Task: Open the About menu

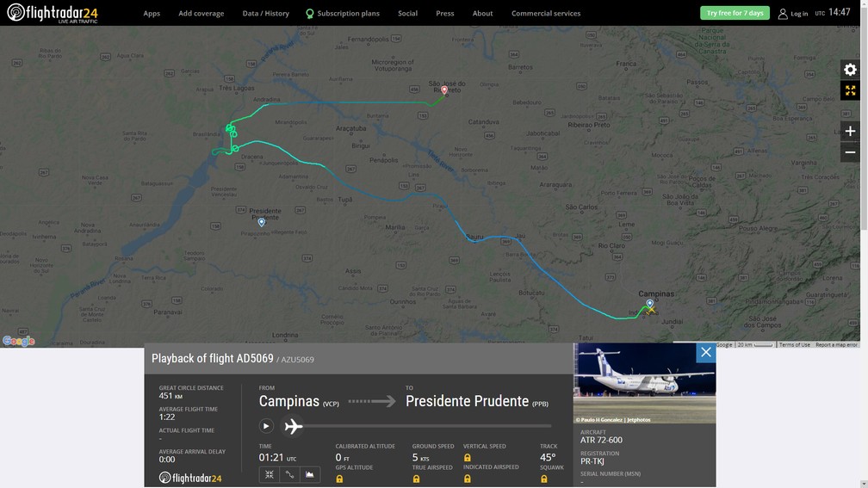Action: click(482, 13)
